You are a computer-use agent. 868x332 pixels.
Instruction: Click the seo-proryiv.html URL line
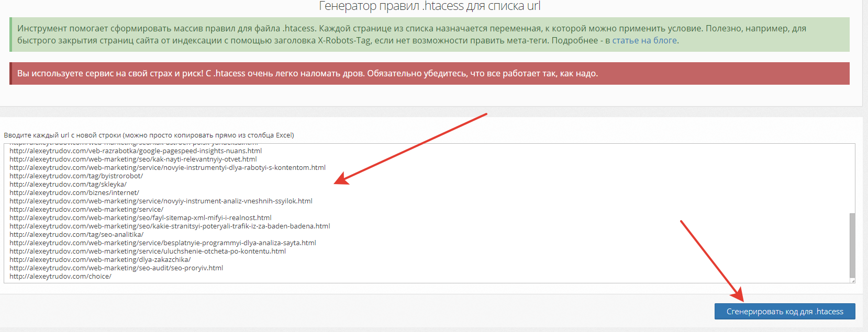pos(116,268)
